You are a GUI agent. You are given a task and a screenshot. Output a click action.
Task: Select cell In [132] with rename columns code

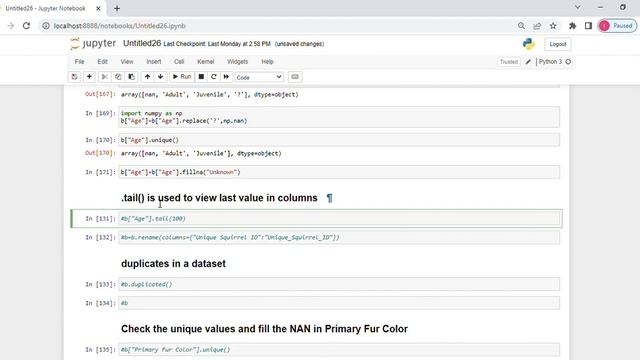click(x=339, y=238)
